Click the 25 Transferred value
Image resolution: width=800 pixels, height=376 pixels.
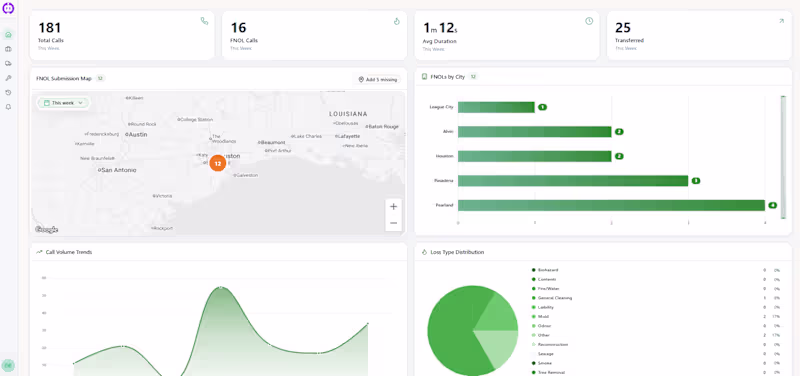point(623,28)
